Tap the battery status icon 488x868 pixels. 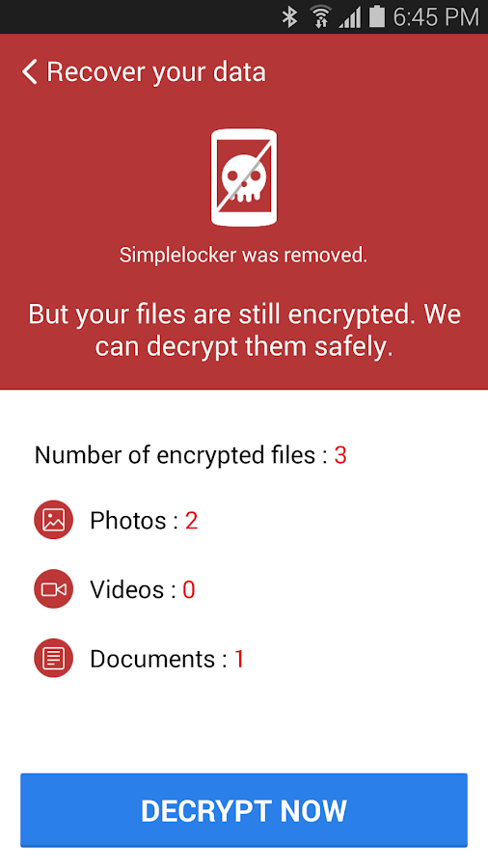(x=377, y=16)
